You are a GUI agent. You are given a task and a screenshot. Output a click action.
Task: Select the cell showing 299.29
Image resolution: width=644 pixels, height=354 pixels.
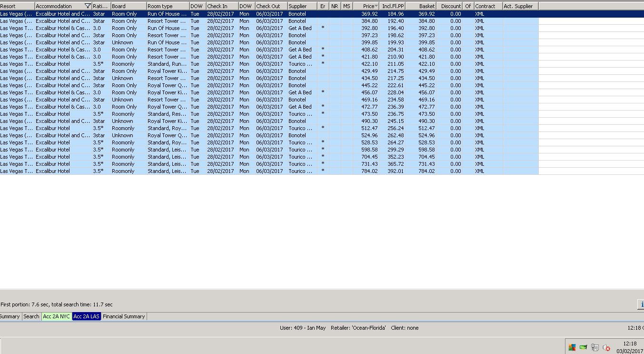point(393,150)
